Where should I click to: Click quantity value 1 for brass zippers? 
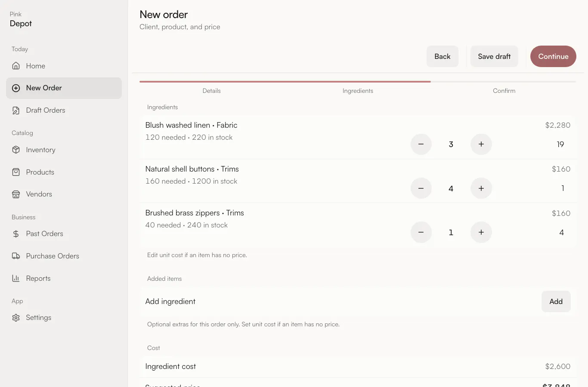451,232
